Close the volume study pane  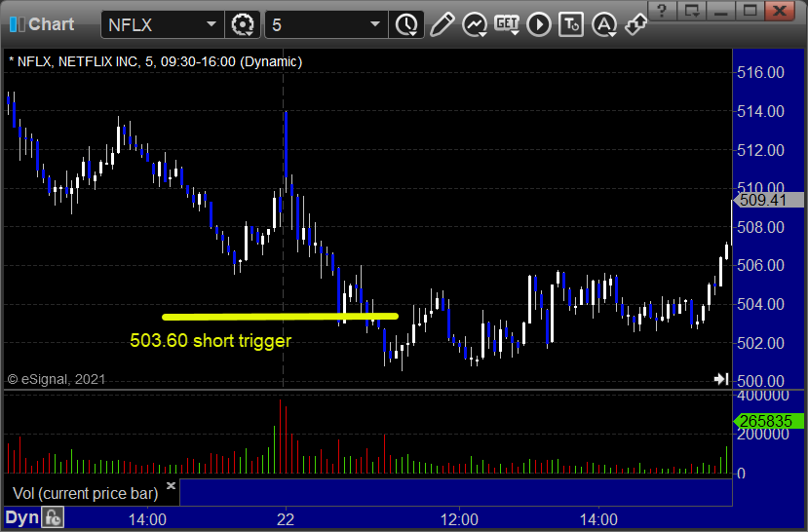tap(172, 485)
